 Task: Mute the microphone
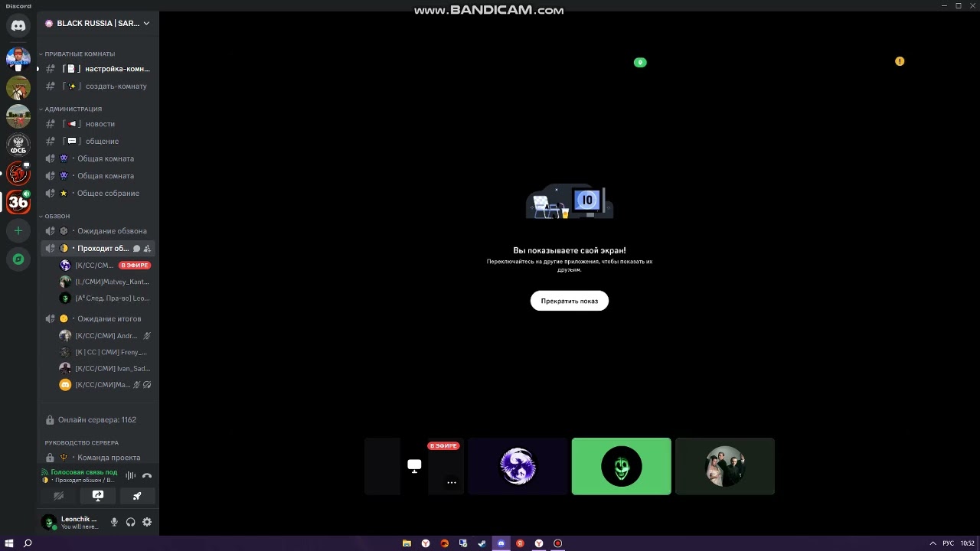tap(114, 522)
